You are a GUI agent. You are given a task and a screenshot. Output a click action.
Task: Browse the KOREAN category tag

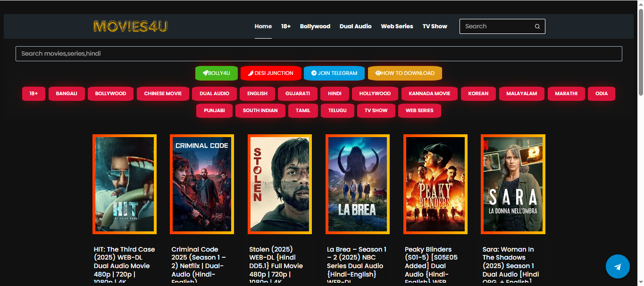(478, 93)
